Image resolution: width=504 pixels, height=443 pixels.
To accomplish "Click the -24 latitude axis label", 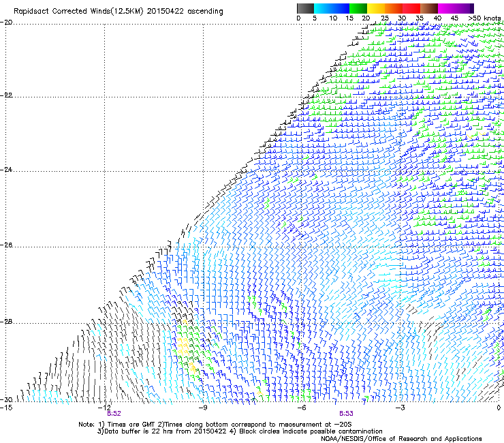I will click(6, 170).
